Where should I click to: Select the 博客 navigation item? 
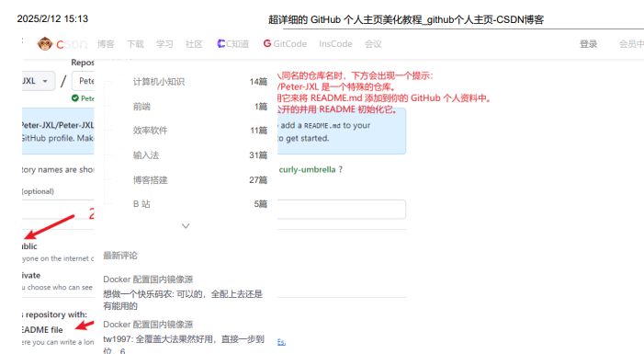106,44
